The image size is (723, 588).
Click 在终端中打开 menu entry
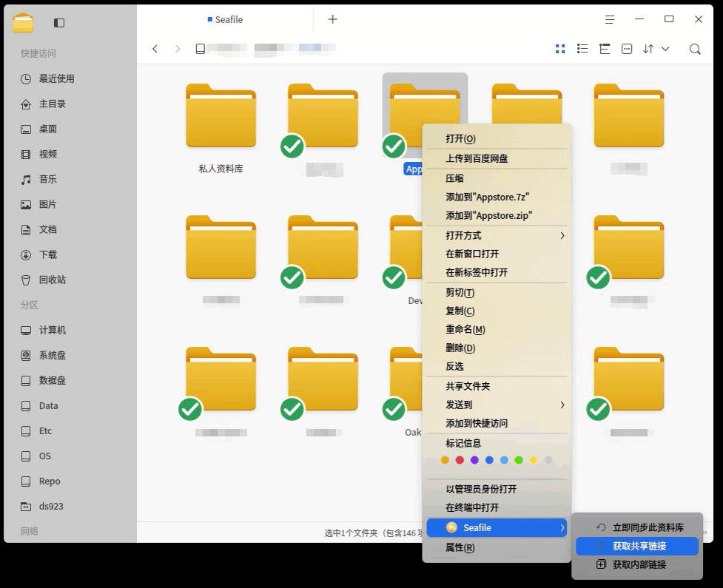click(497, 507)
